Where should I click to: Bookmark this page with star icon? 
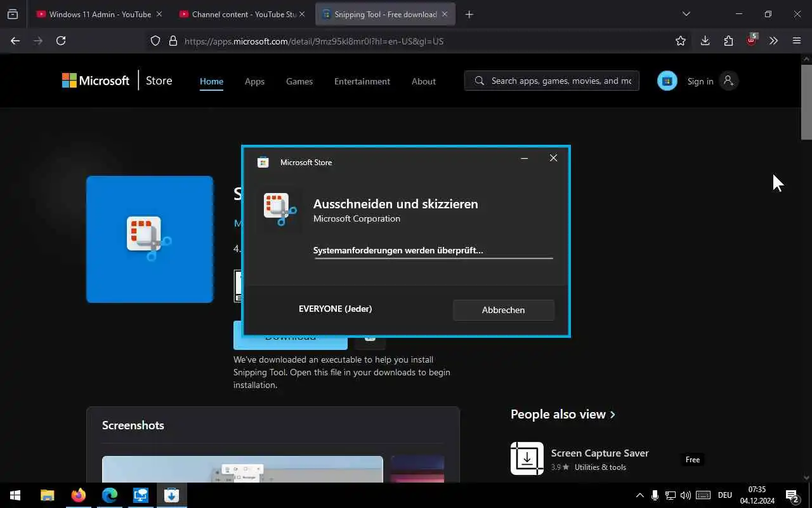pos(681,41)
